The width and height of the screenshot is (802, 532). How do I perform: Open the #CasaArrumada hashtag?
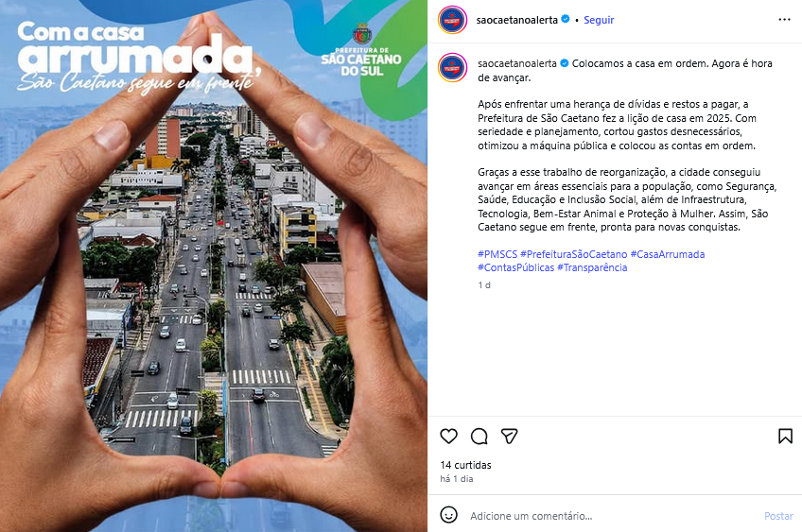point(668,254)
